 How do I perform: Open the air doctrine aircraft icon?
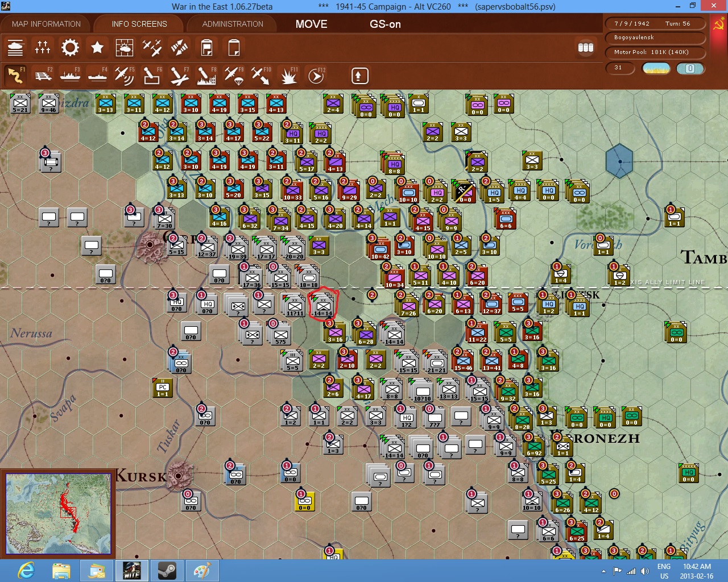tap(152, 48)
